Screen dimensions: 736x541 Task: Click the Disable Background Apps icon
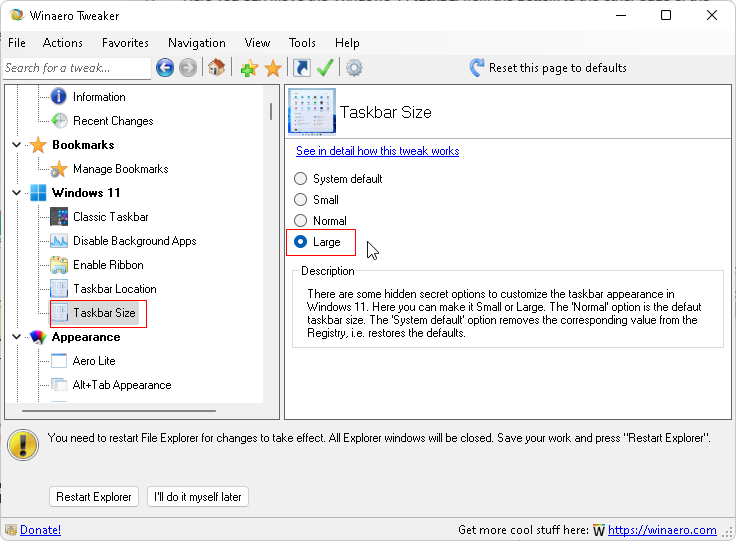(x=59, y=241)
